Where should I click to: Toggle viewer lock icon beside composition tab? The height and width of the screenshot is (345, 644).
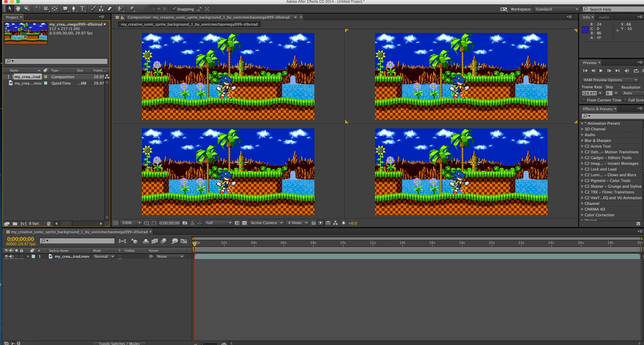(x=122, y=17)
